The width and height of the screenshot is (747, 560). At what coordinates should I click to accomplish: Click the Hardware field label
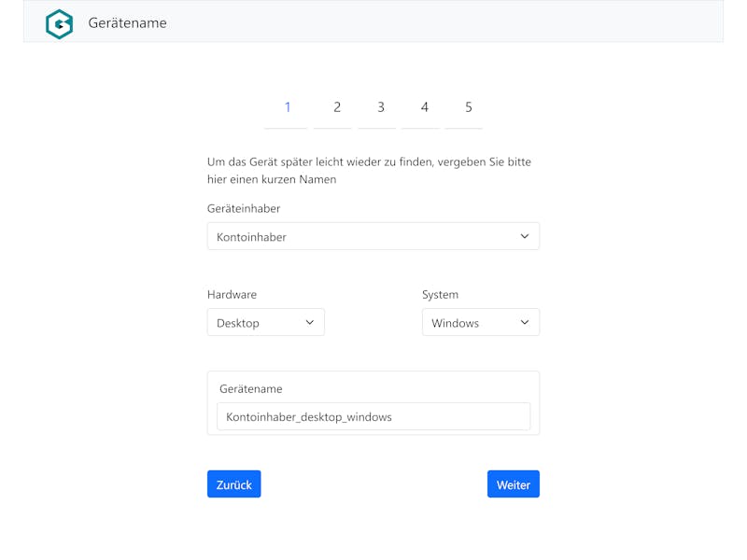pos(232,295)
